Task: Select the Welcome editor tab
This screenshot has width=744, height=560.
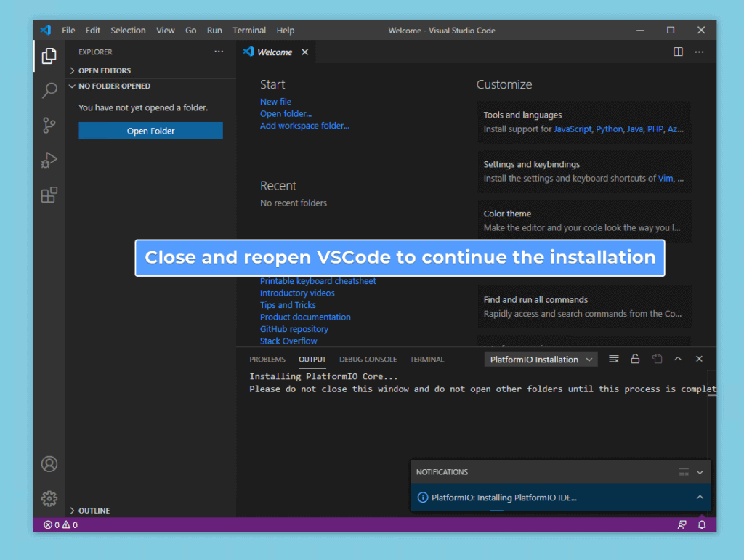Action: point(274,52)
